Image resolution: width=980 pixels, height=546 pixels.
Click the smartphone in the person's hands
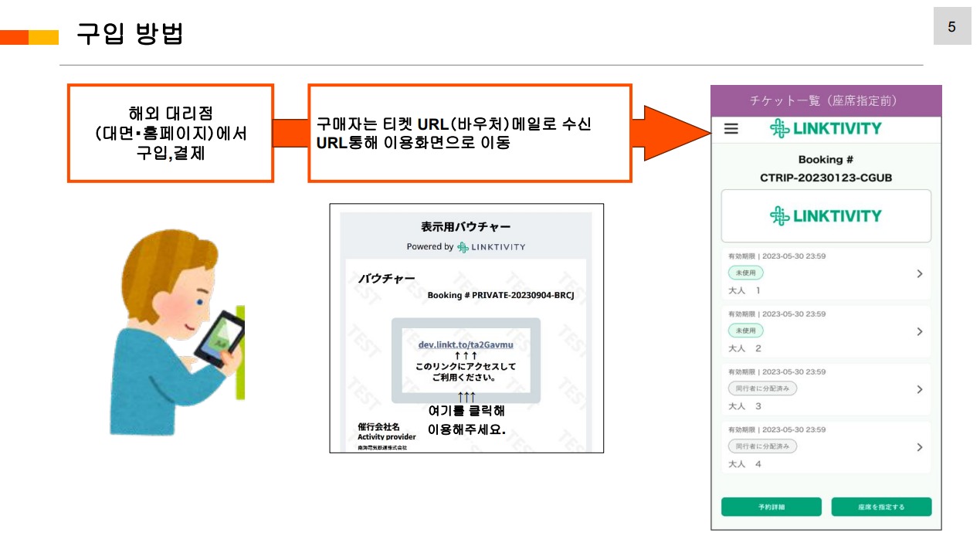(219, 338)
